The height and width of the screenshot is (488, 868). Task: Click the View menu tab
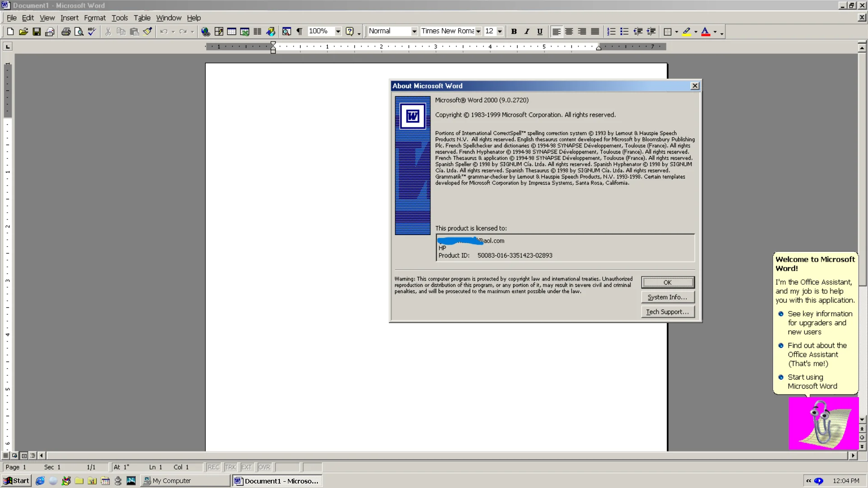tap(47, 17)
